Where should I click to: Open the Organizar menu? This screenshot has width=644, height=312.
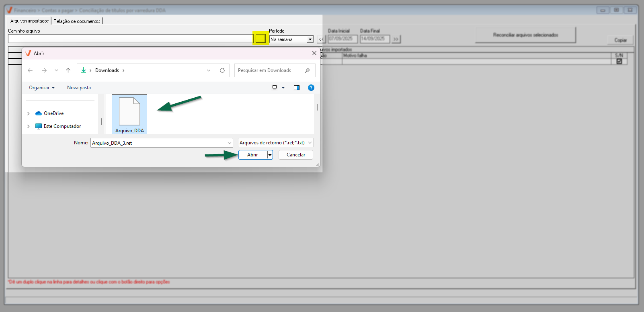[42, 88]
